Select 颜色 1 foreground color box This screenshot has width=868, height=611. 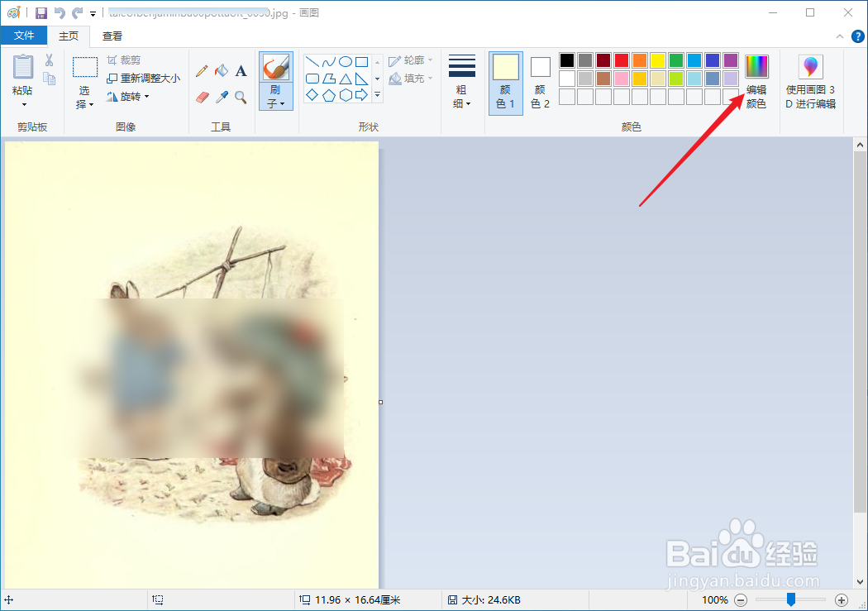click(x=505, y=83)
